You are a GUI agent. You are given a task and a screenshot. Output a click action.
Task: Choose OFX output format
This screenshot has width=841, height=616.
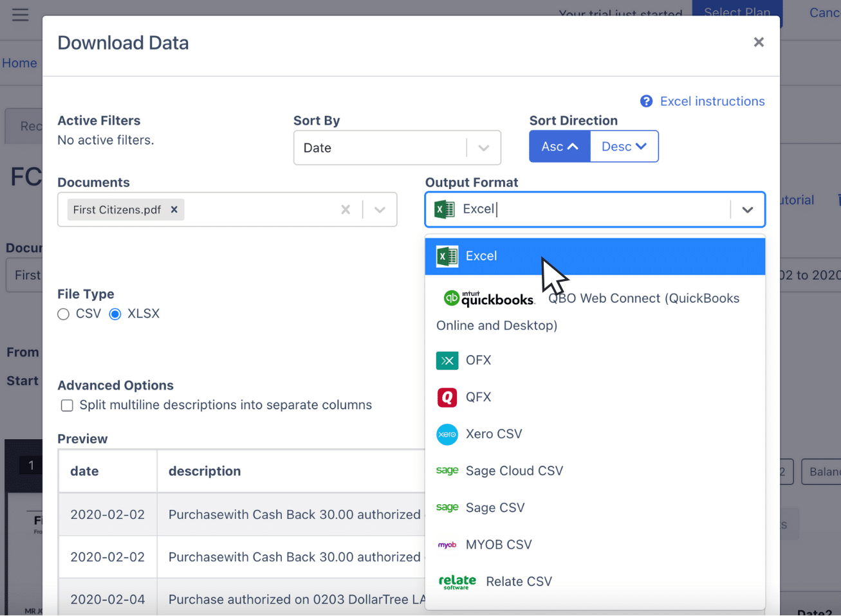[595, 360]
